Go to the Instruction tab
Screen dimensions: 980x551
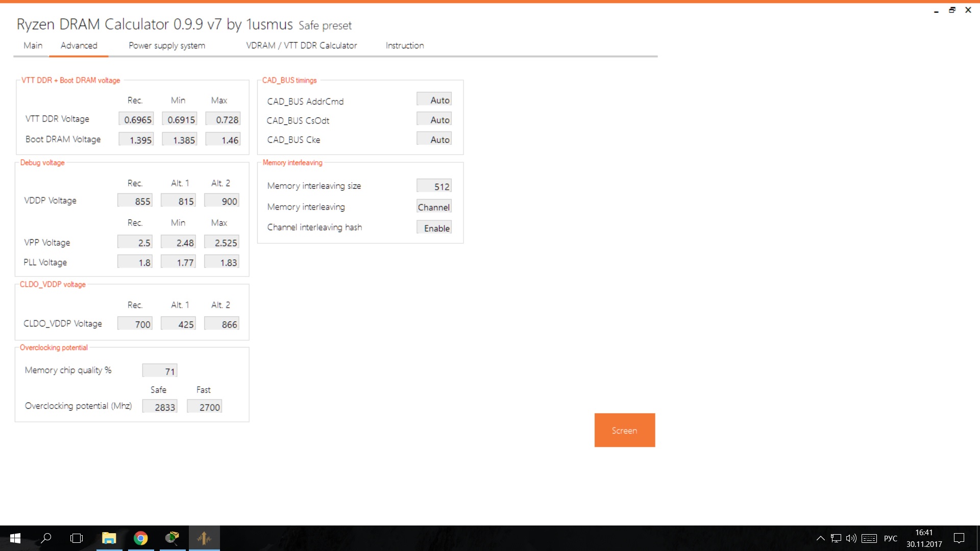pyautogui.click(x=404, y=45)
